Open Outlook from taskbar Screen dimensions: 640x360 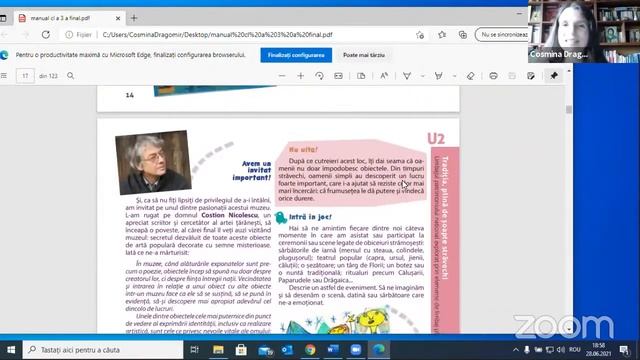[287, 350]
